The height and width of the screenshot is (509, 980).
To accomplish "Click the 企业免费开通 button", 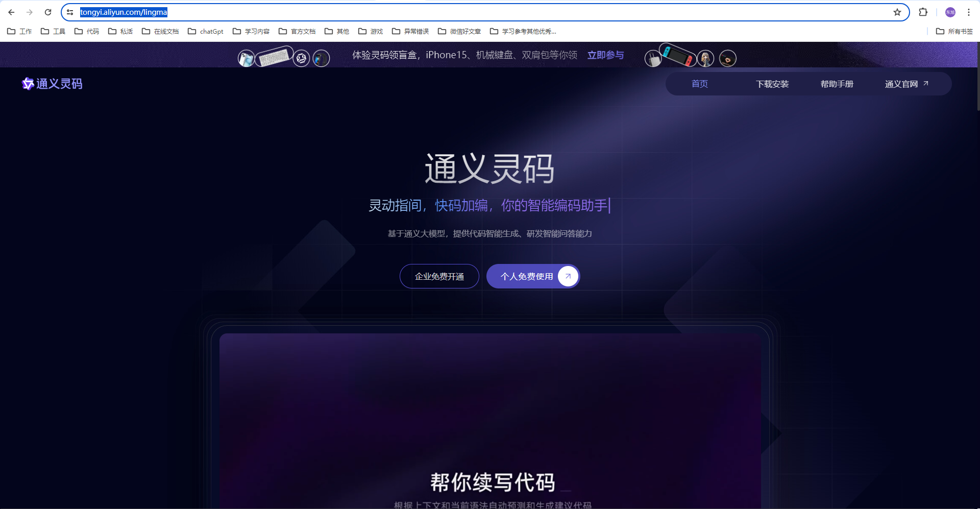I will (439, 276).
